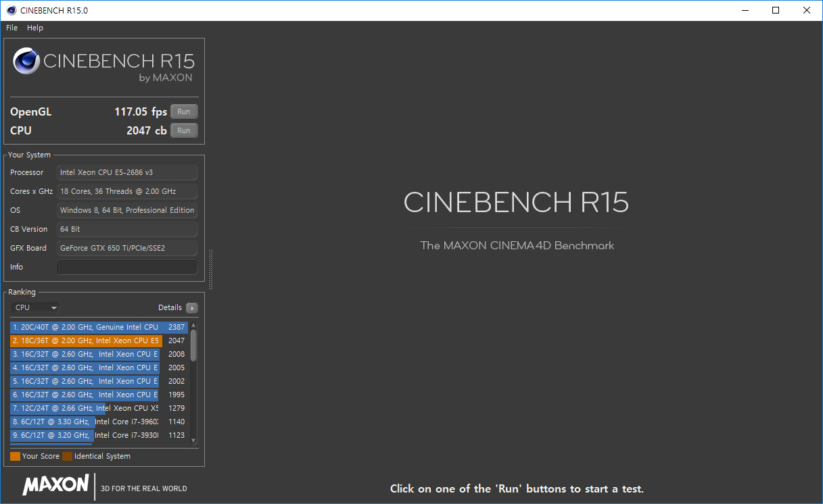
Task: Click the Info input field
Action: pyautogui.click(x=127, y=267)
